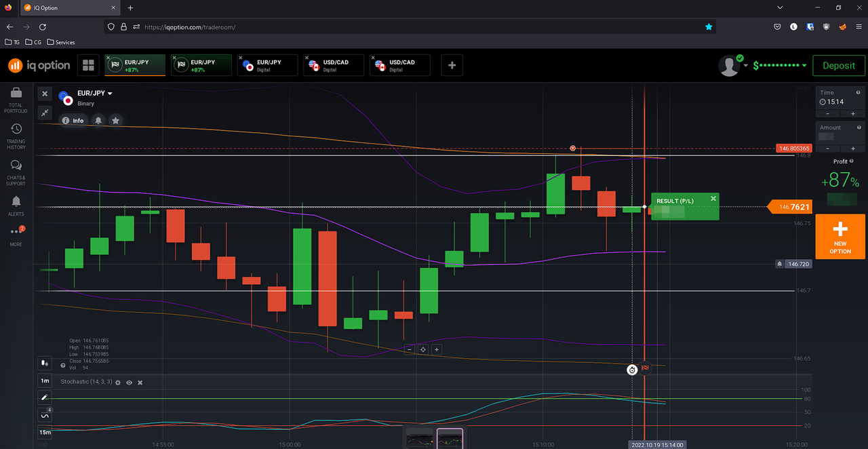
Task: Reload the page in Firefox
Action: [42, 26]
